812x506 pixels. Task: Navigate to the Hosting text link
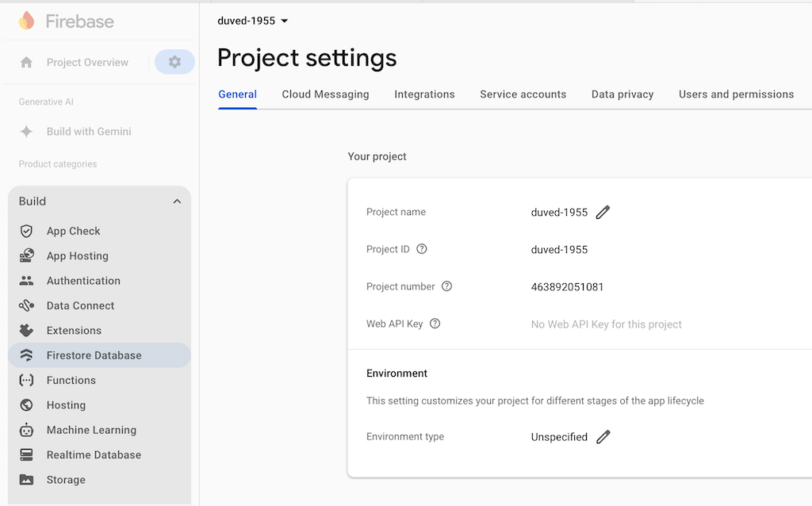pyautogui.click(x=66, y=405)
